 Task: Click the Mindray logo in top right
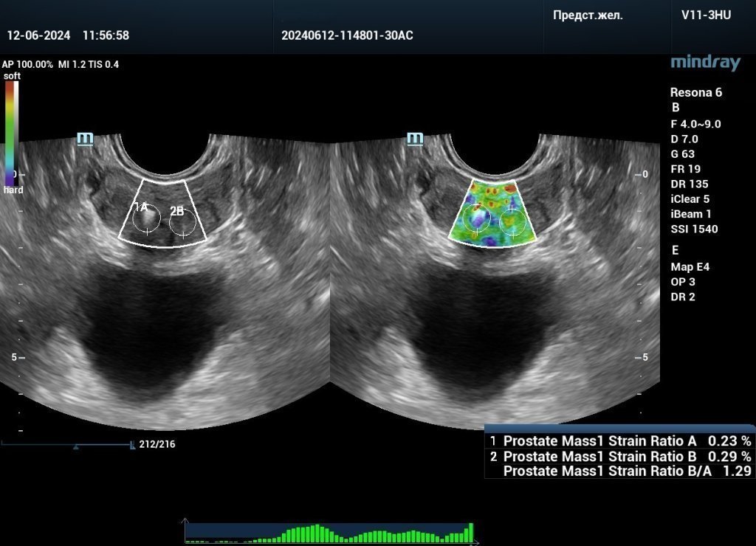704,63
